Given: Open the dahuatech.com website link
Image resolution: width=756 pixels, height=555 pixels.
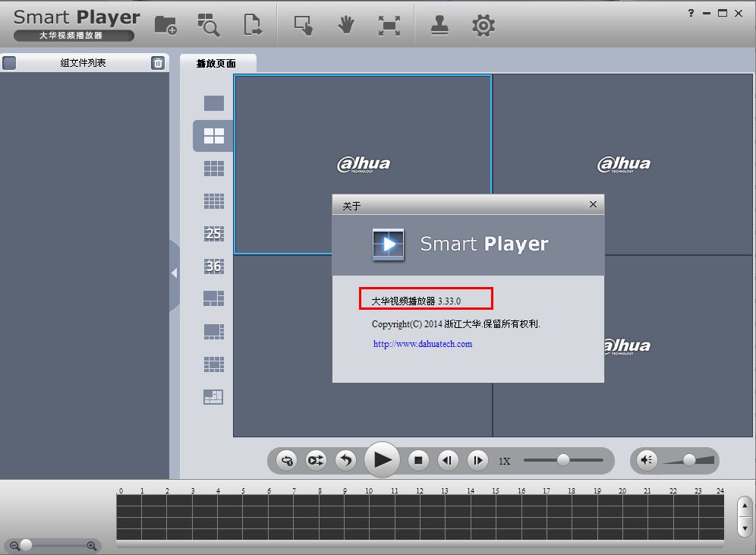Looking at the screenshot, I should point(422,344).
